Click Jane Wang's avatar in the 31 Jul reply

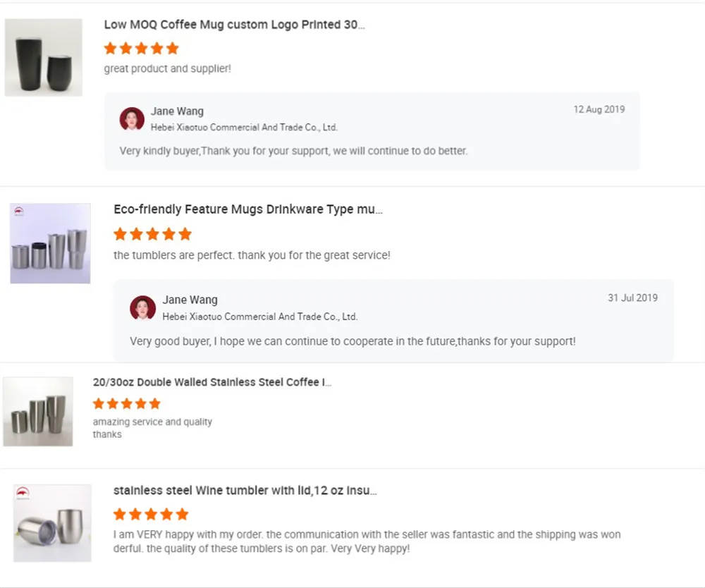[x=142, y=308]
